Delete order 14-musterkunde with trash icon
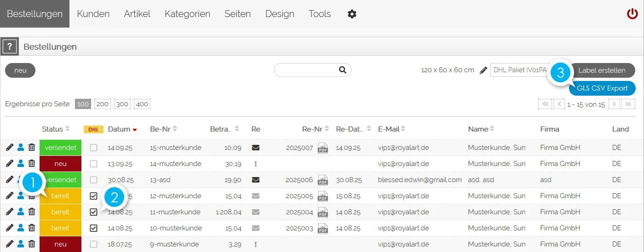The width and height of the screenshot is (644, 252). point(32,164)
